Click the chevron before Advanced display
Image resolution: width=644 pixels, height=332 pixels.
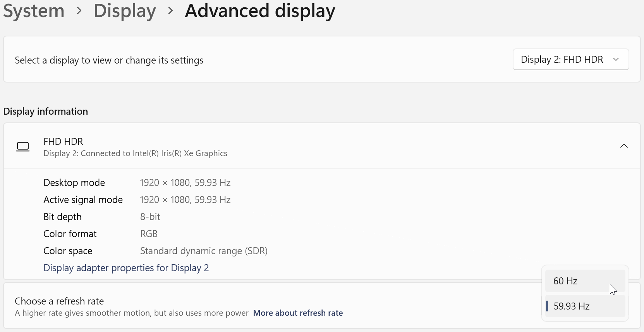(170, 11)
